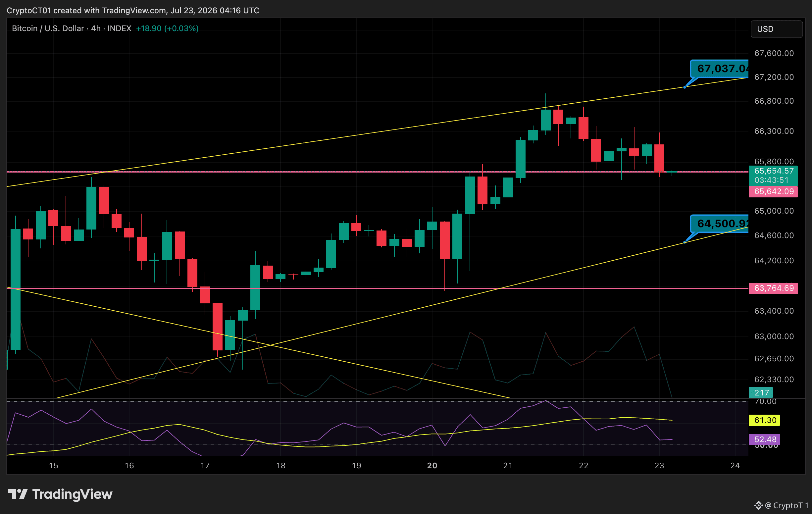Viewport: 812px width, 514px height.
Task: Click date 23 on the time axis
Action: [659, 466]
